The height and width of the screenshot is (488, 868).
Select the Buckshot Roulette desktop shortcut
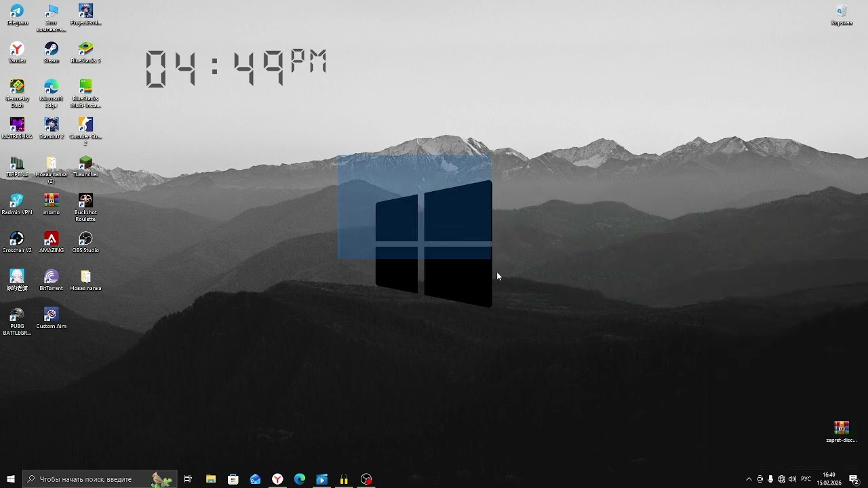pyautogui.click(x=85, y=208)
